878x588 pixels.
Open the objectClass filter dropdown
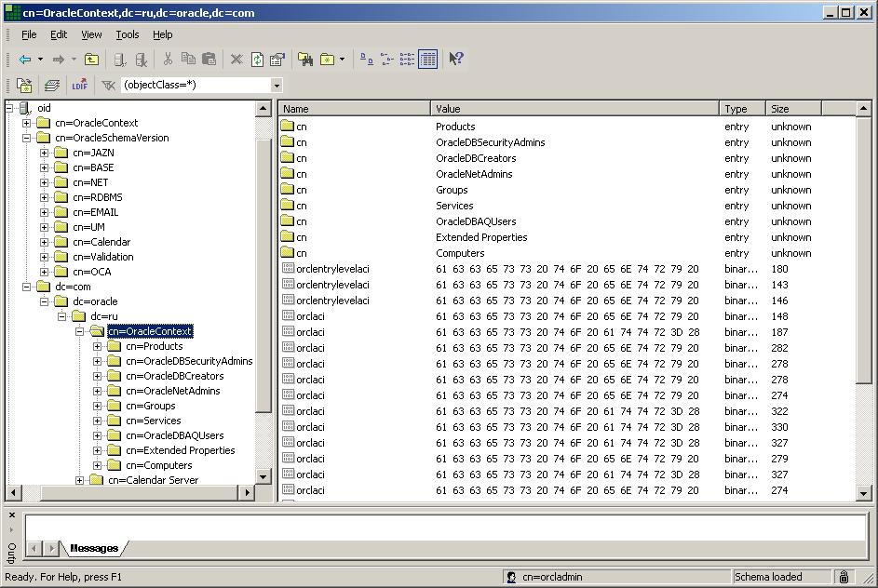click(x=277, y=86)
